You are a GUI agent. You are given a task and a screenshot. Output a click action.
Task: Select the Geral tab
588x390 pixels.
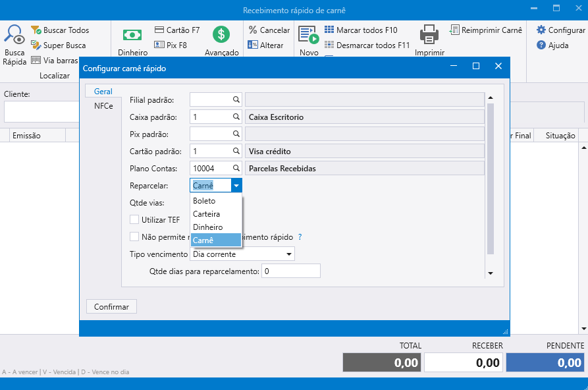(103, 92)
